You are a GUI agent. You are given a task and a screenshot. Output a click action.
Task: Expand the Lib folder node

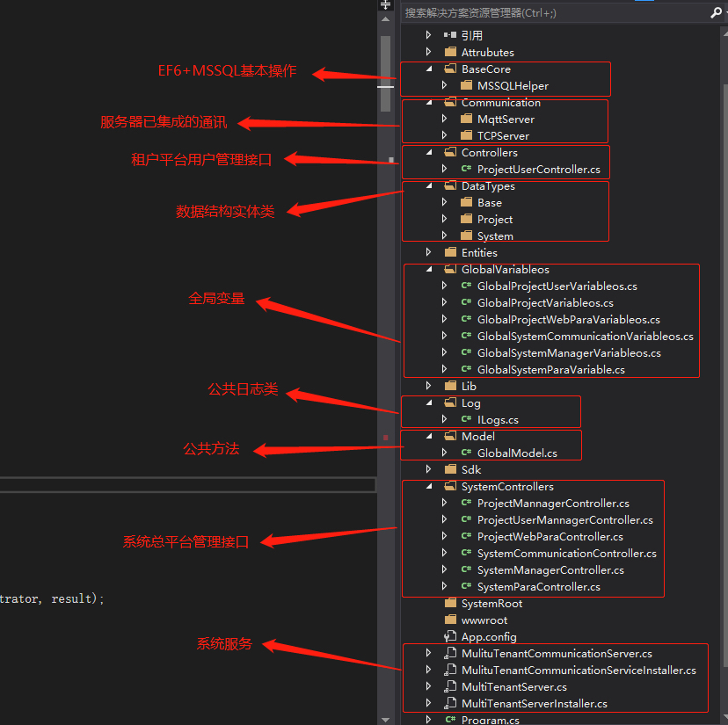coord(428,387)
